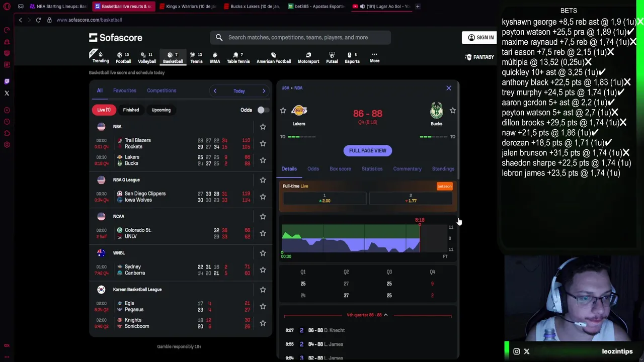Favourite Trail Blazers vs Rockets match
The image size is (644, 362).
pos(263,143)
